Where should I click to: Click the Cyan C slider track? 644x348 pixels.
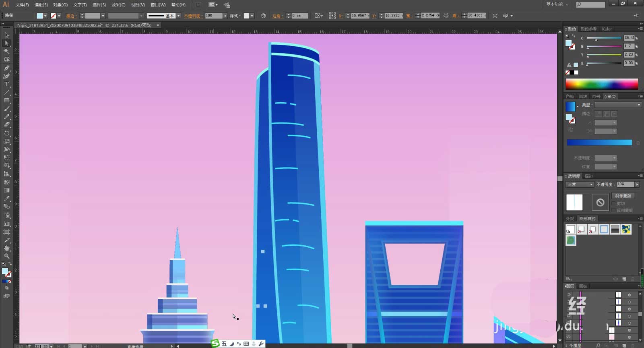[x=604, y=38]
